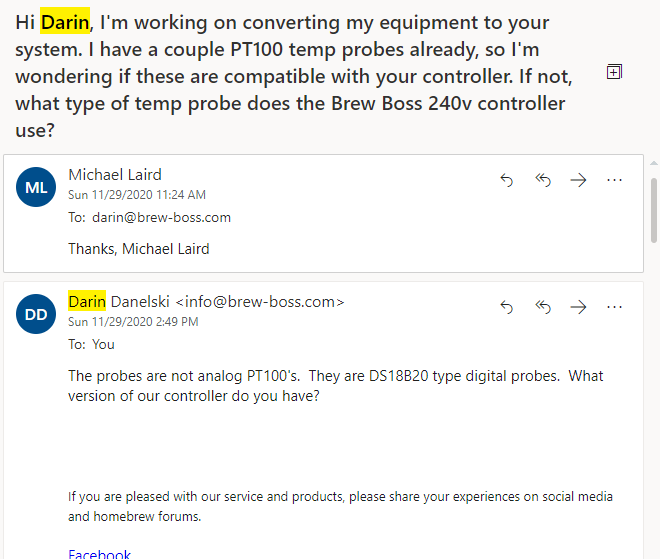The width and height of the screenshot is (660, 559).
Task: Click the email subject heading text
Action: pyautogui.click(x=294, y=76)
